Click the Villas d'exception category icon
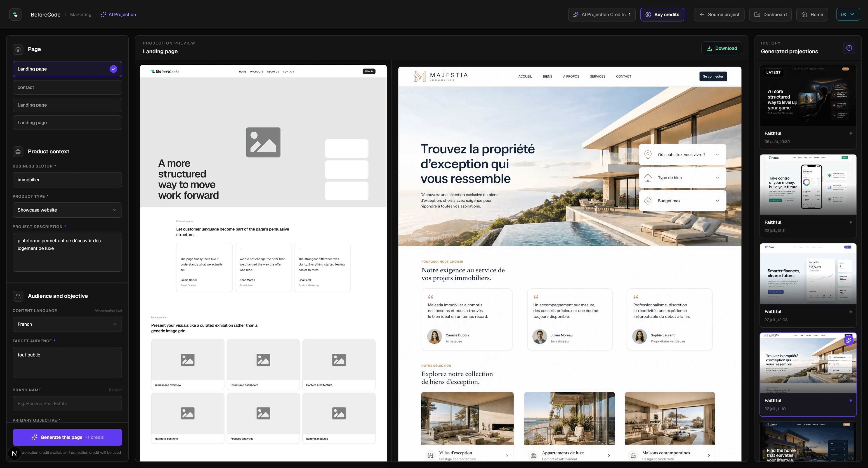The width and height of the screenshot is (868, 468). 430,456
